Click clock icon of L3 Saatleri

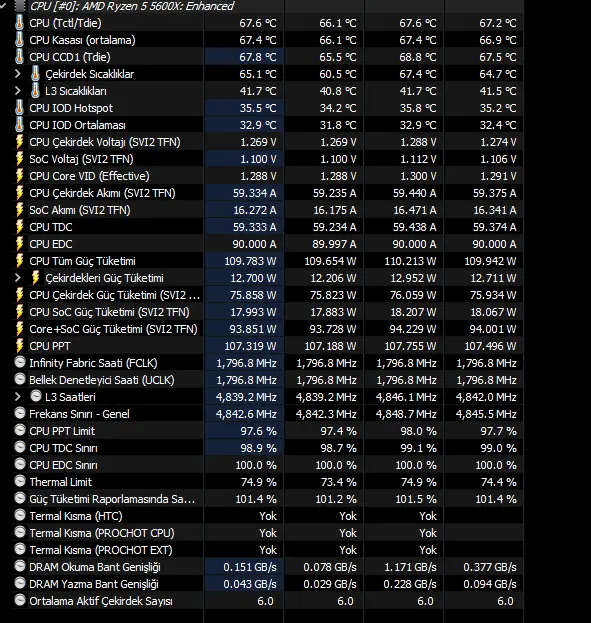[36, 396]
